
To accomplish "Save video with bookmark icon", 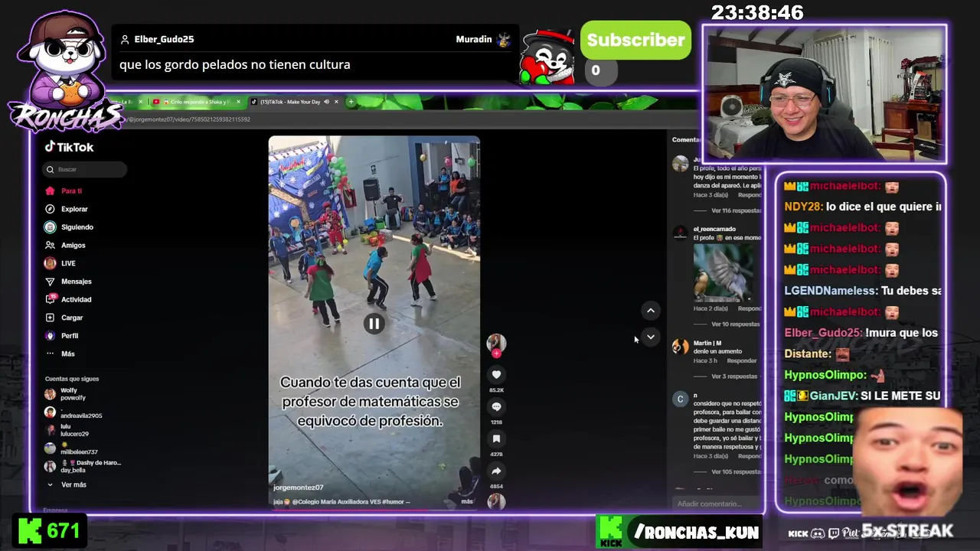I will 496,439.
